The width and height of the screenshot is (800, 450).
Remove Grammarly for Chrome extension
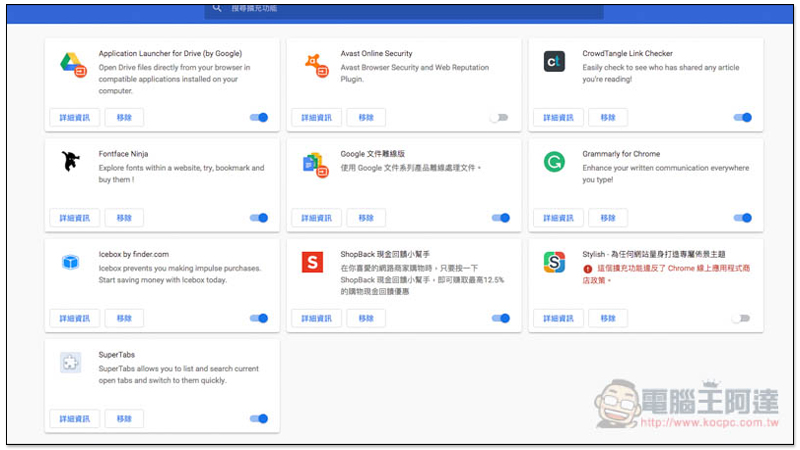click(608, 218)
